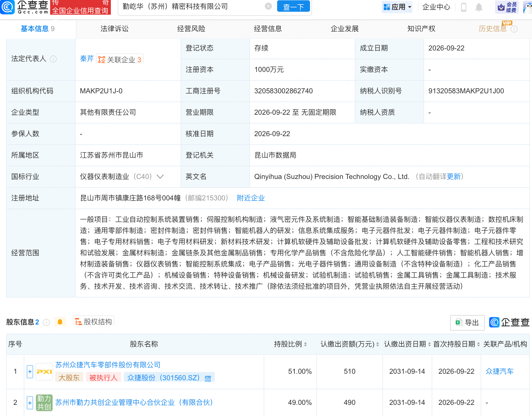Expand the 仪器仪表制造业 industry chevron
This screenshot has width=532, height=416.
point(160,177)
